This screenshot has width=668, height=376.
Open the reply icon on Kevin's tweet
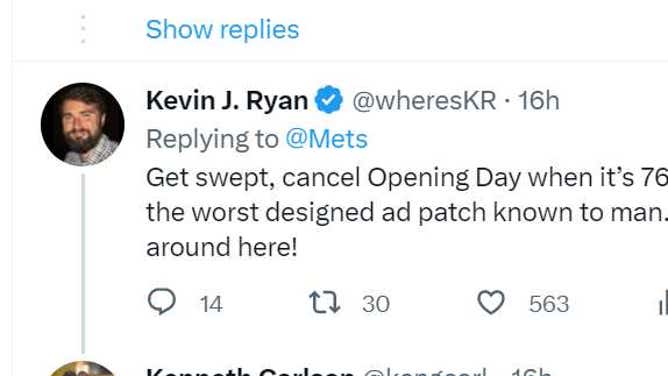pos(161,302)
